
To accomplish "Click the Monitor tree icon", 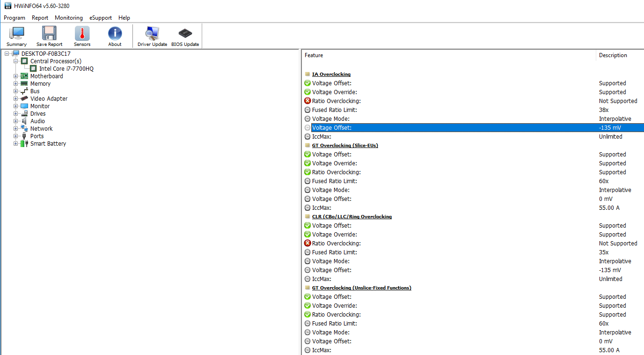I will pos(24,106).
